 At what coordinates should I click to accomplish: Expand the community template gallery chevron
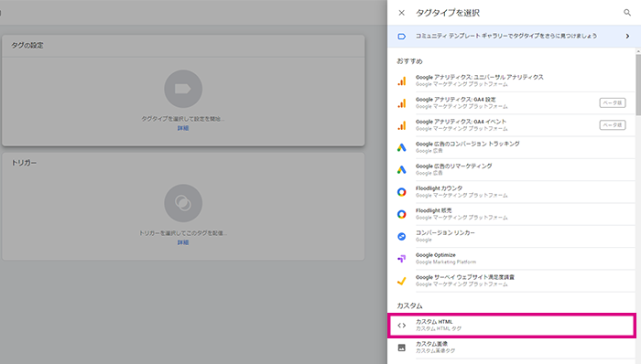(627, 37)
